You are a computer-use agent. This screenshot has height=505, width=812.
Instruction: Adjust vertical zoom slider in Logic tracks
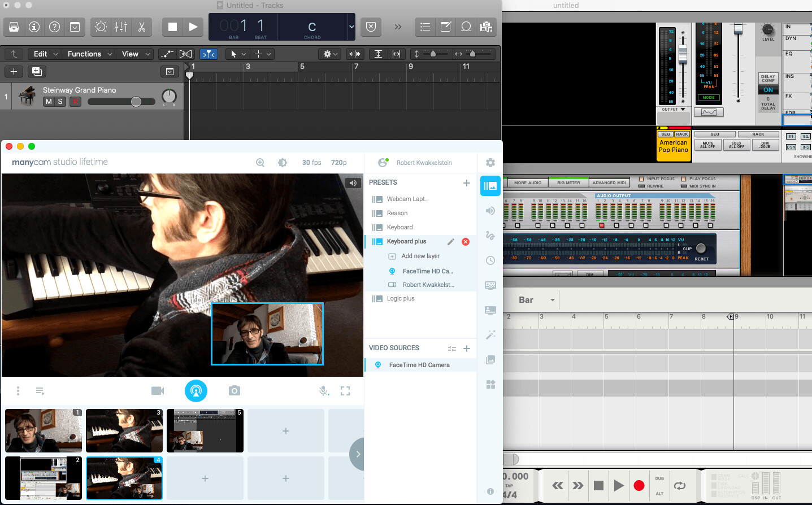433,54
